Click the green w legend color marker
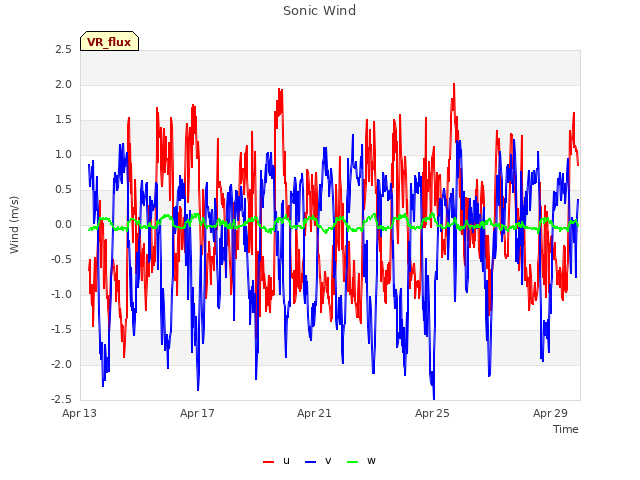This screenshot has width=640, height=480. (353, 462)
